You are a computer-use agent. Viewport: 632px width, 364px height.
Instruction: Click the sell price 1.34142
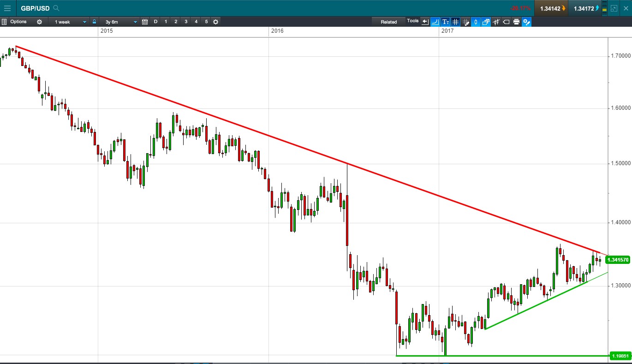(551, 8)
